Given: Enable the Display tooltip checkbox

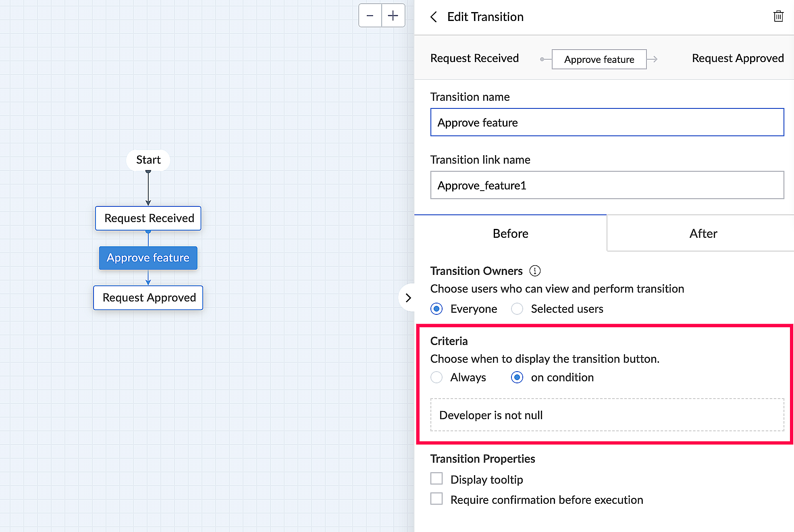Looking at the screenshot, I should tap(436, 479).
